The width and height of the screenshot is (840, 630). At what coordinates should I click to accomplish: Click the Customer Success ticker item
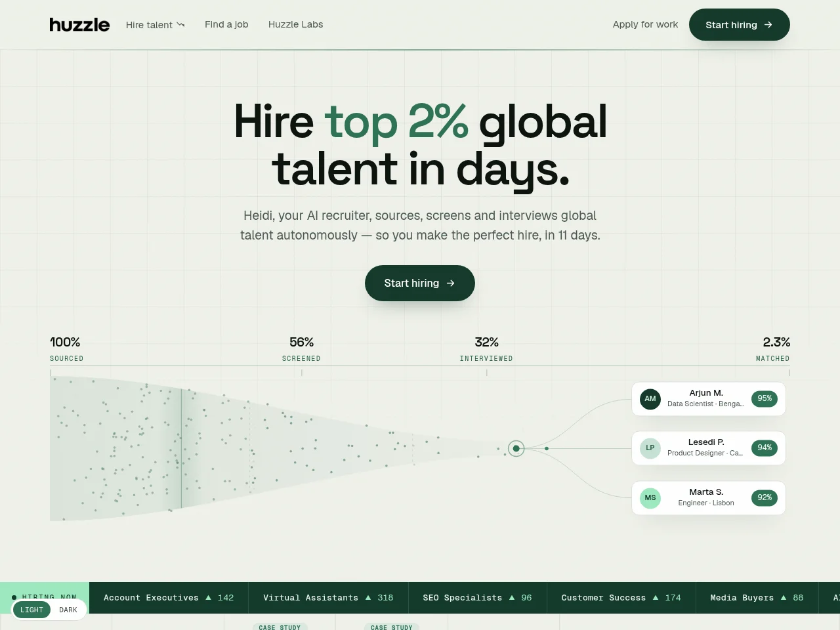click(621, 598)
